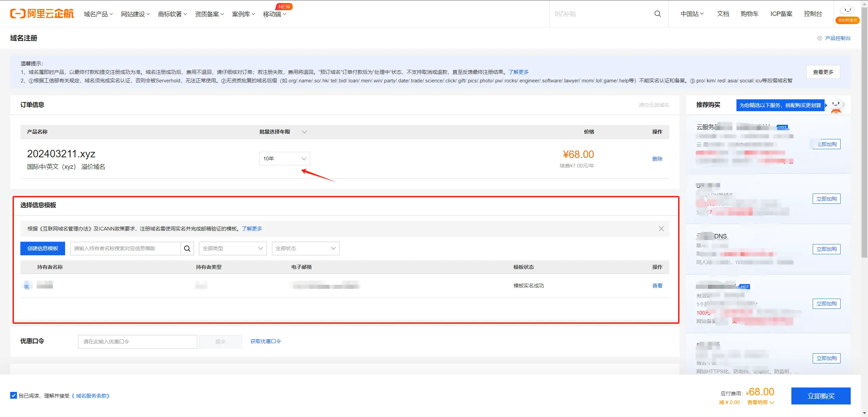
Task: Click the holder avatar icon in template row
Action: coord(27,285)
